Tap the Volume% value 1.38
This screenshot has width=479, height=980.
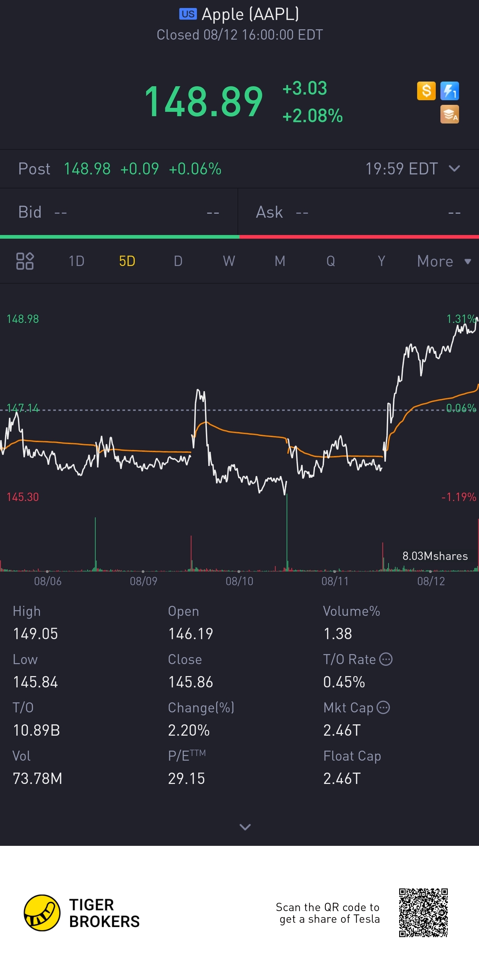[338, 633]
